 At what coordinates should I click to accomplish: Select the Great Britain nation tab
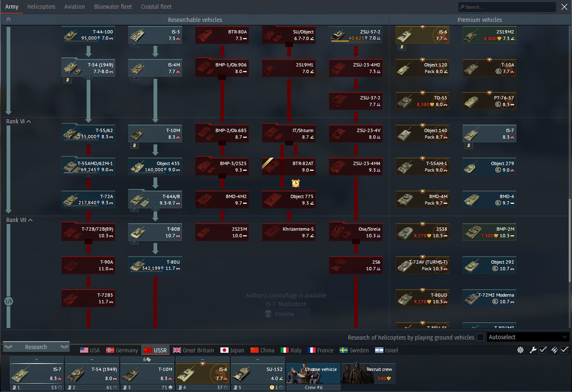[193, 350]
